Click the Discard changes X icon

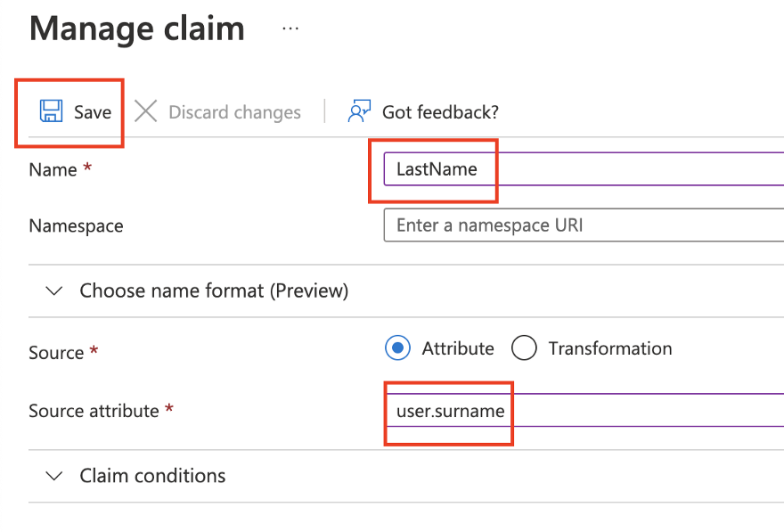click(145, 111)
